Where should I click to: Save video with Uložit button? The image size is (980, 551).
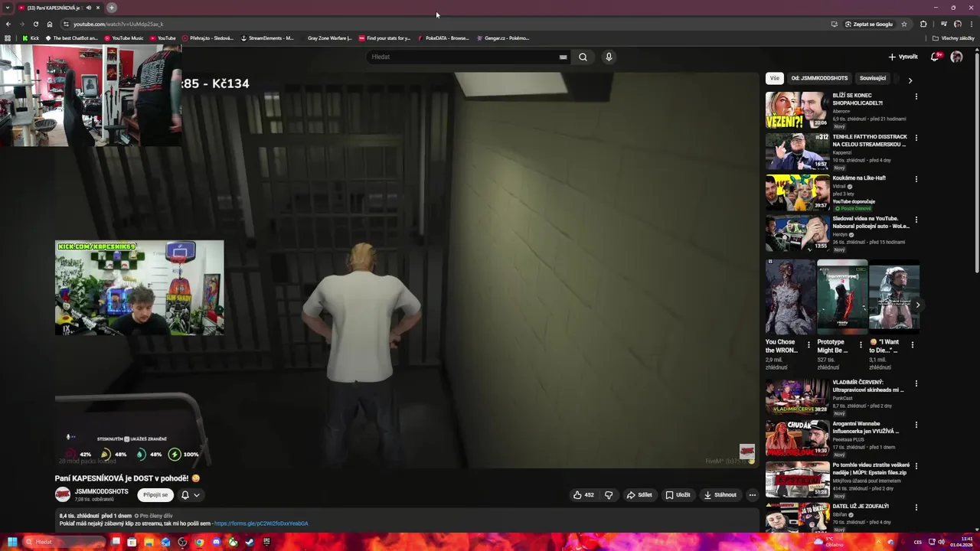(678, 495)
